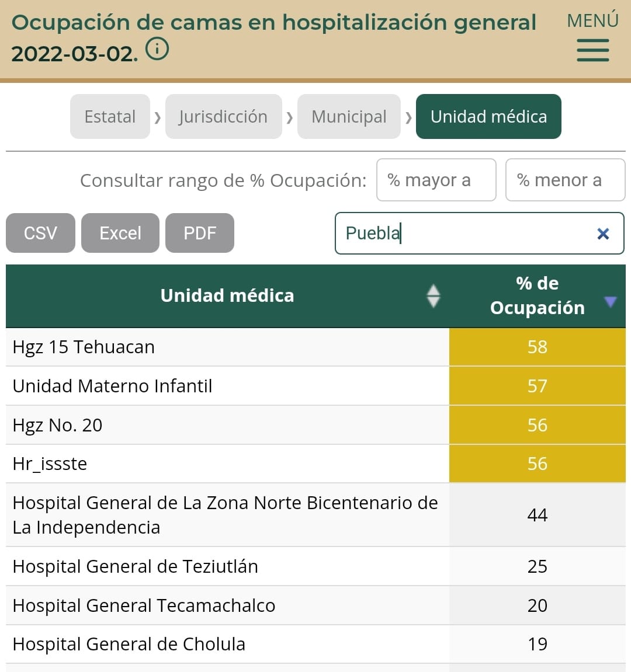631x672 pixels.
Task: Switch to the Estatal tab
Action: coord(110,117)
